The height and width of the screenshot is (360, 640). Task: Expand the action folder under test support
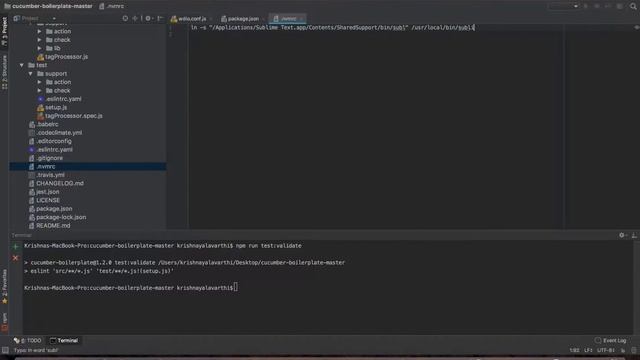coord(40,82)
